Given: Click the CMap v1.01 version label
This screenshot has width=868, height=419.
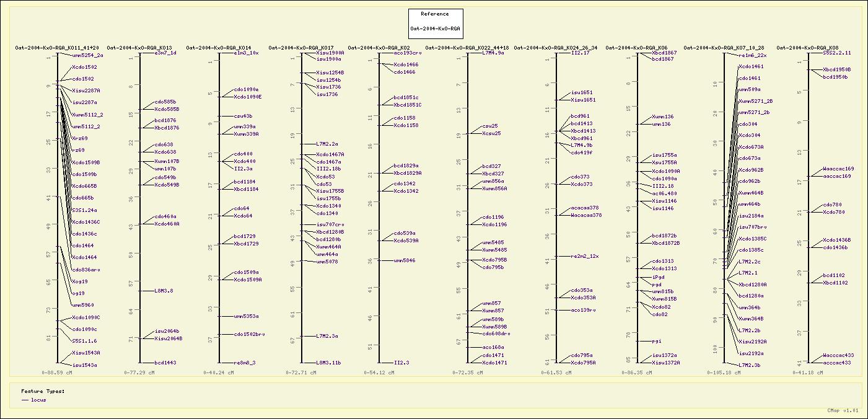Looking at the screenshot, I should (843, 410).
